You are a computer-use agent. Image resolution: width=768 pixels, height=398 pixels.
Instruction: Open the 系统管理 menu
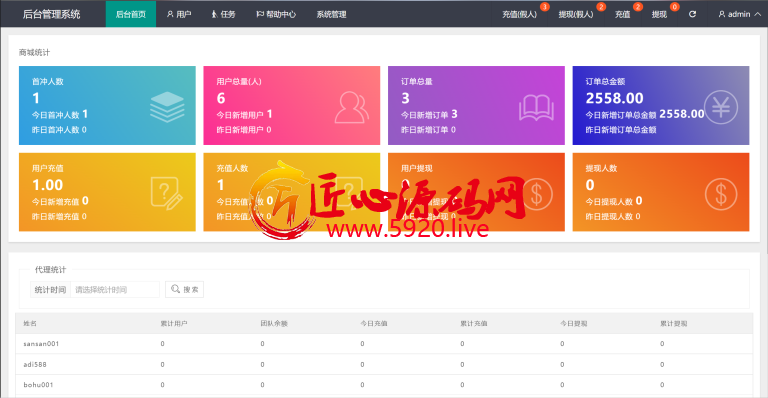click(x=332, y=14)
